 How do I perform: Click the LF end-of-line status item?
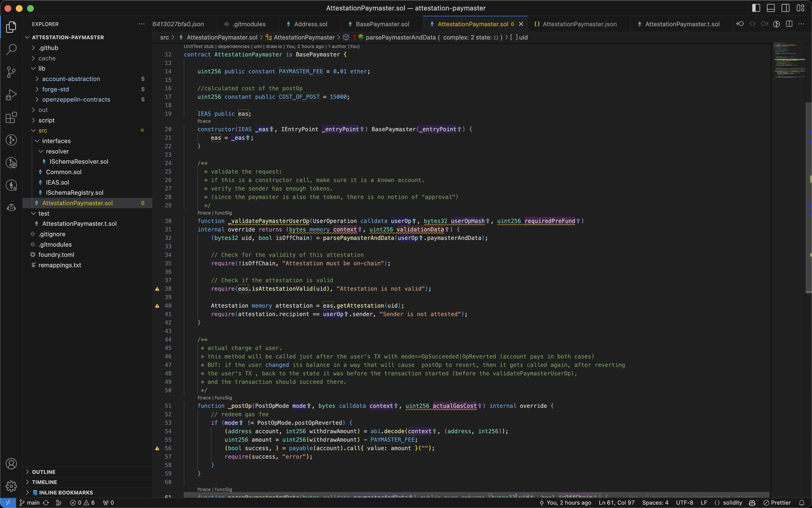[x=704, y=503]
